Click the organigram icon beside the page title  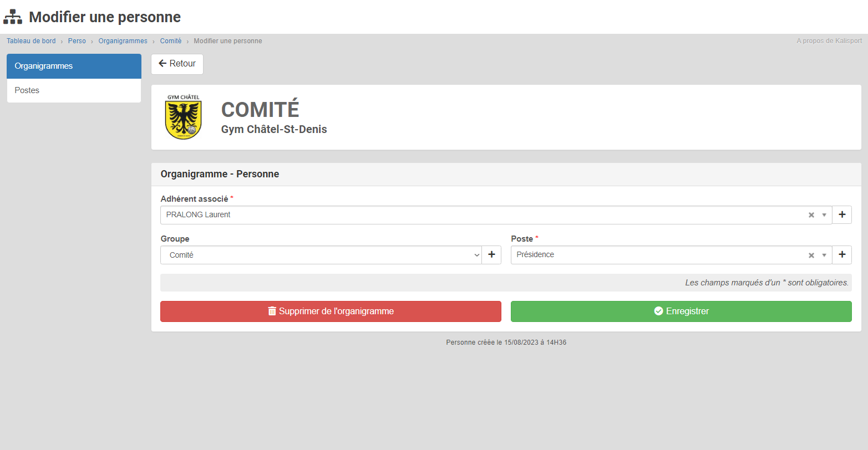tap(13, 17)
